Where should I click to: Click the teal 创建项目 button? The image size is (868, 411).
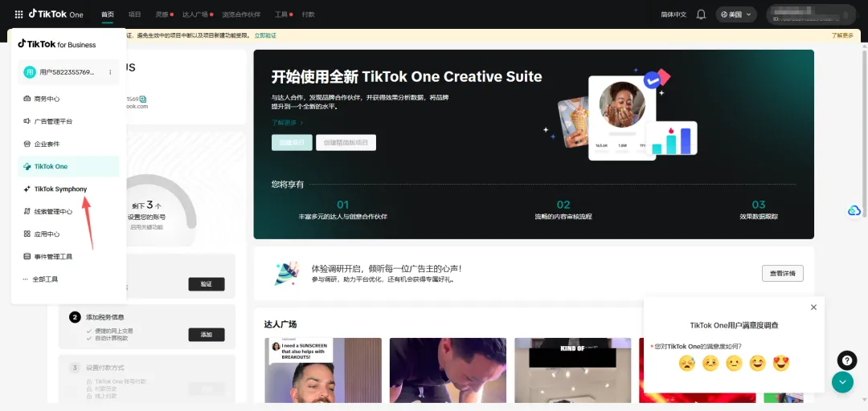292,142
